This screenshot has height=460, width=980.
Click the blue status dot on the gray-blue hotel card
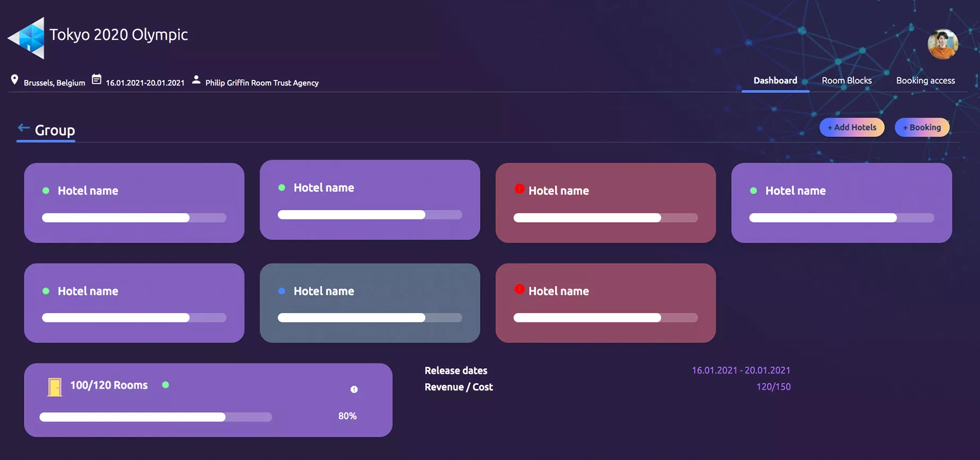[282, 291]
